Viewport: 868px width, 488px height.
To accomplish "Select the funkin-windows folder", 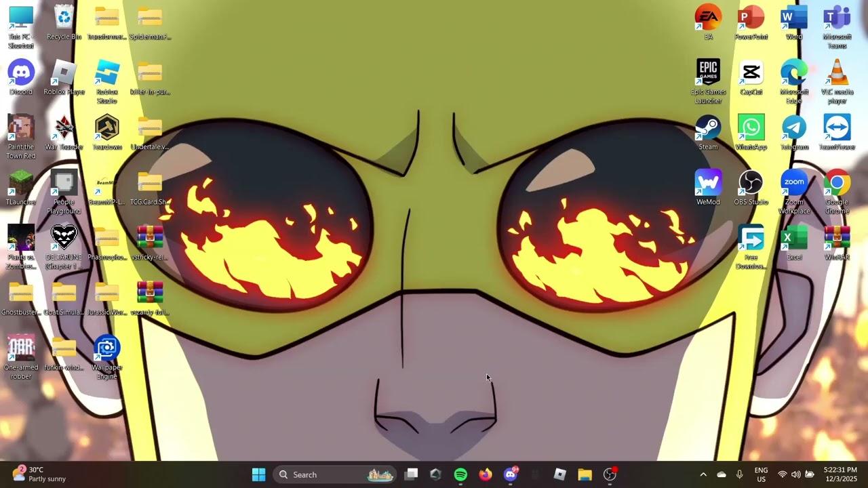I will 64,353.
